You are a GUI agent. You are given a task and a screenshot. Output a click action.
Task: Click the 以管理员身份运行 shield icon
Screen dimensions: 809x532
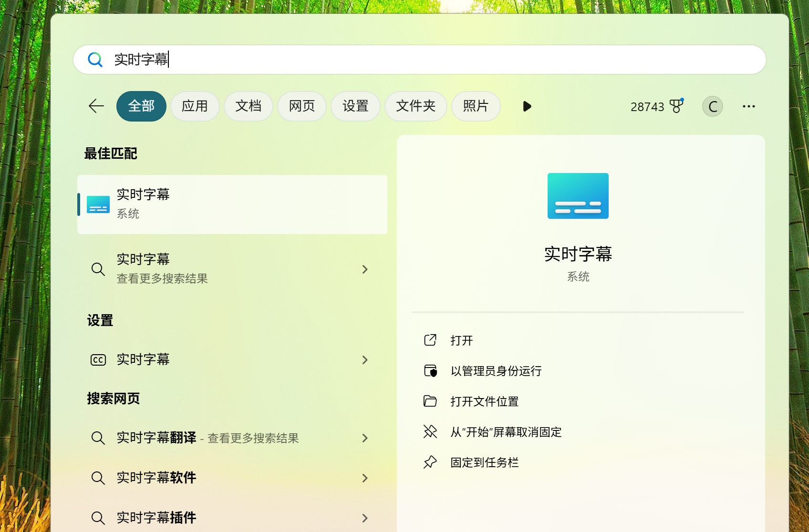[430, 371]
